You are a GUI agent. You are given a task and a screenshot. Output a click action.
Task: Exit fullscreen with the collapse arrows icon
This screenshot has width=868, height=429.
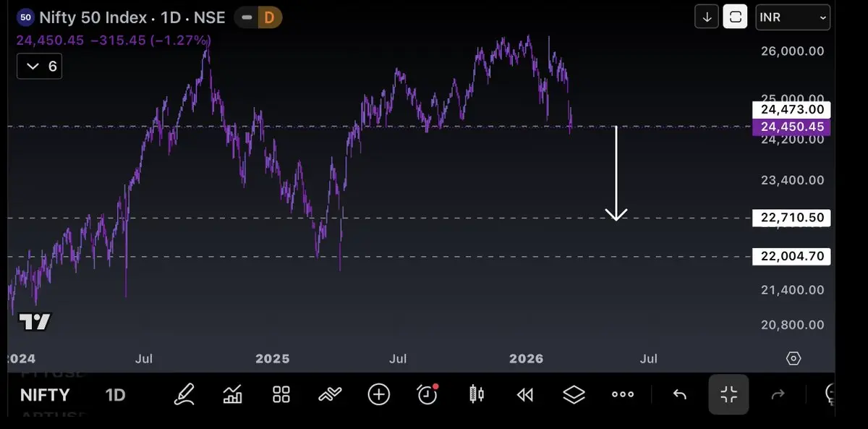point(728,394)
